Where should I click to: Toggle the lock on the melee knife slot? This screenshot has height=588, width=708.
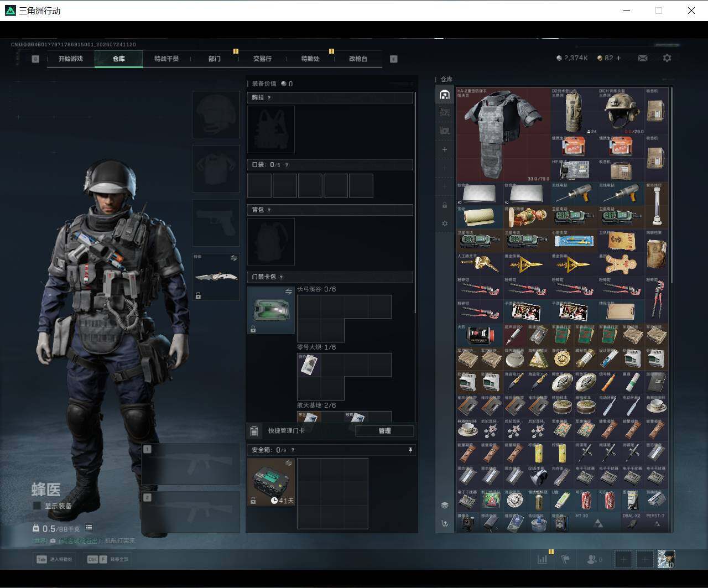(x=198, y=295)
